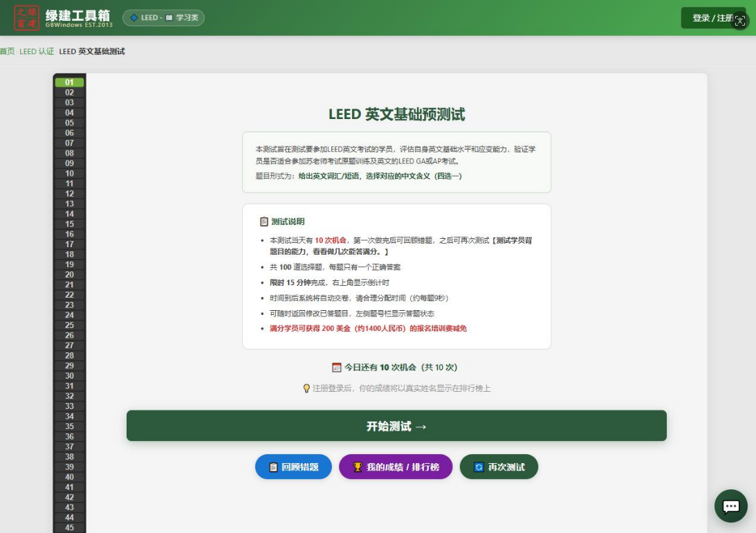Jump to question 05
The width and height of the screenshot is (756, 533).
pos(69,123)
